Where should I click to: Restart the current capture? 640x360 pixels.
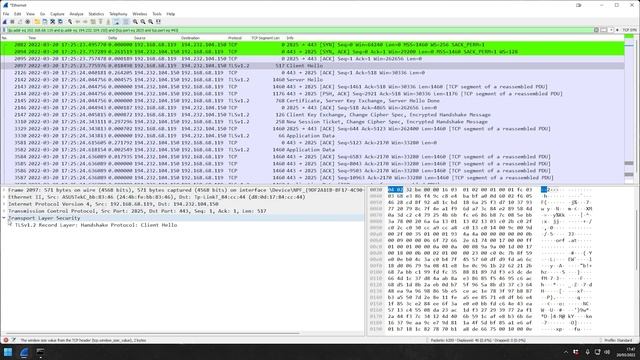pyautogui.click(x=20, y=22)
